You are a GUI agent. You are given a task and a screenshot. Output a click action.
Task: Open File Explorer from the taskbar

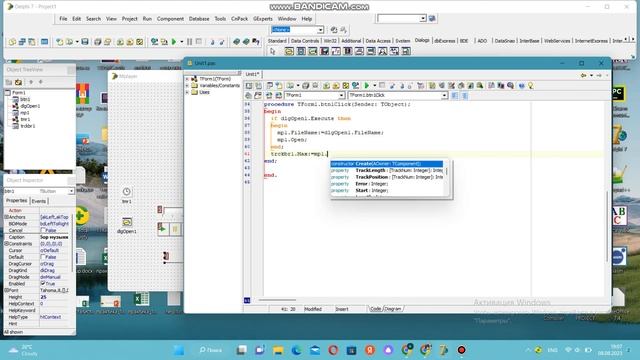coord(278,350)
